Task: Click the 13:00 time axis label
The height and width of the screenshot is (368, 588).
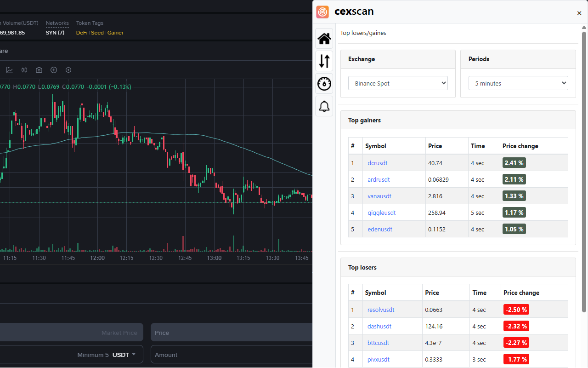Action: (214, 258)
